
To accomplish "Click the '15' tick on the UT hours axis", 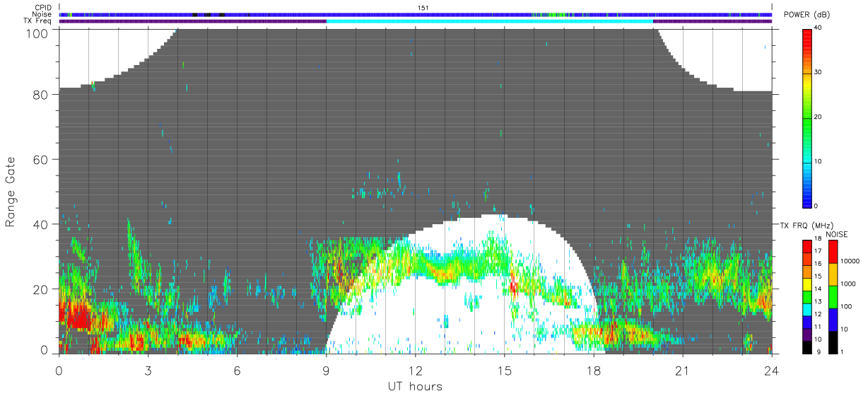I will 505,371.
